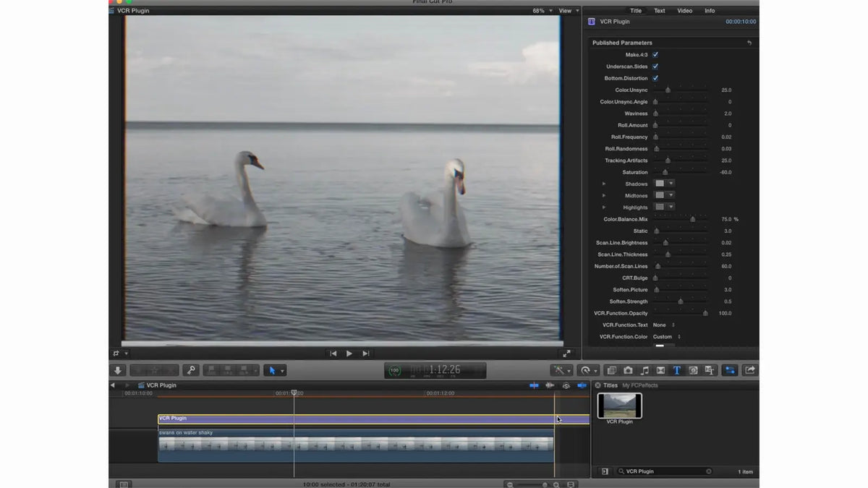Open the Highlights color swatch dropdown arrow

pyautogui.click(x=671, y=207)
